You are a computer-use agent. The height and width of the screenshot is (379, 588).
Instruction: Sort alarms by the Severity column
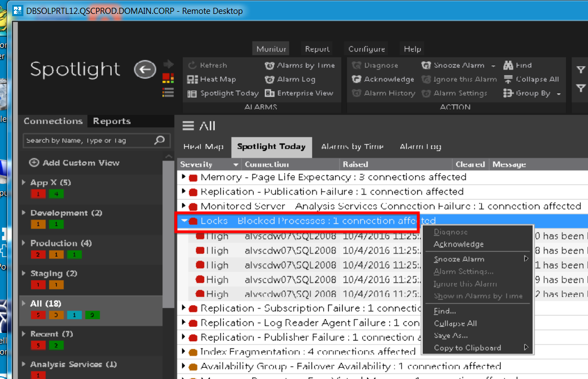click(210, 164)
